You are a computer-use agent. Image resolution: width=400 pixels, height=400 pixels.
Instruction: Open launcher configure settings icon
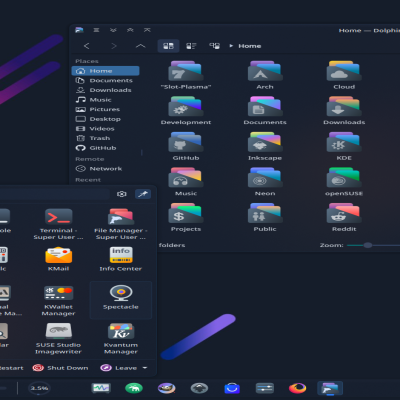click(122, 194)
